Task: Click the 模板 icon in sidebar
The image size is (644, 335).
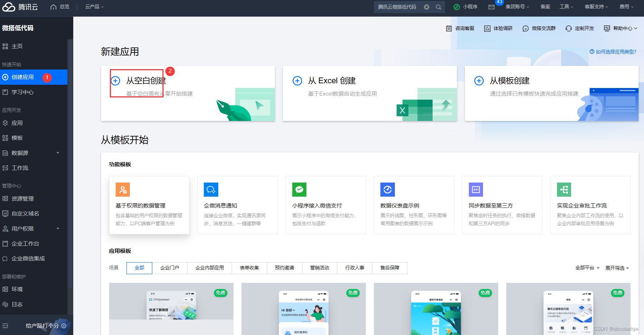Action: point(5,138)
